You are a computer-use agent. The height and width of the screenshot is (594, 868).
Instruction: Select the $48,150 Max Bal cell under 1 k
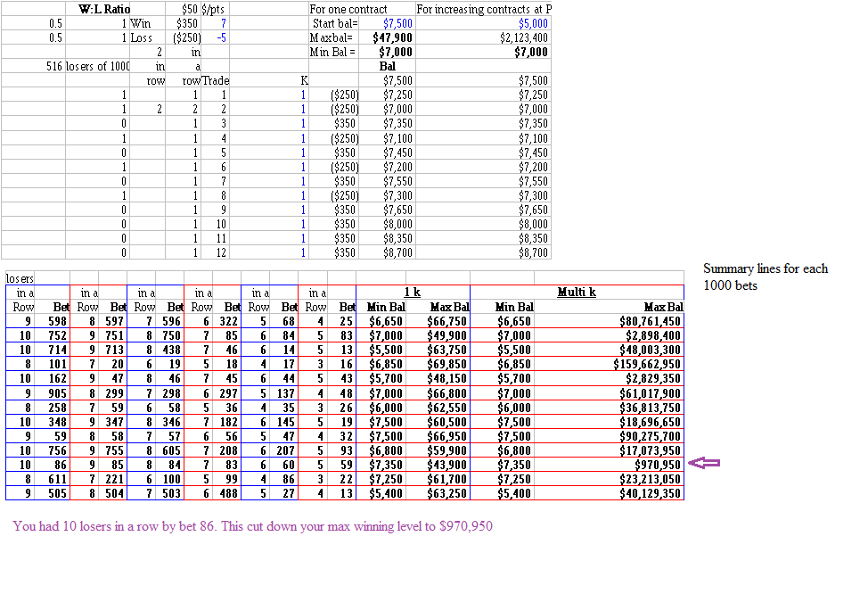pos(438,378)
